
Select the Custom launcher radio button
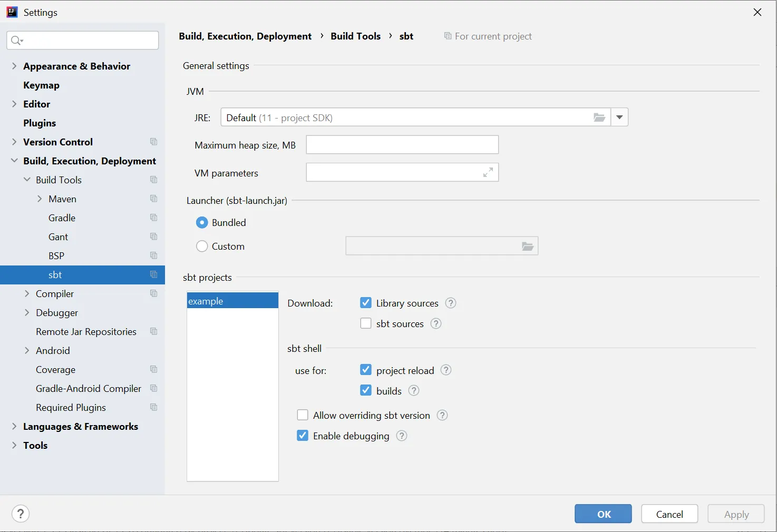(x=202, y=246)
